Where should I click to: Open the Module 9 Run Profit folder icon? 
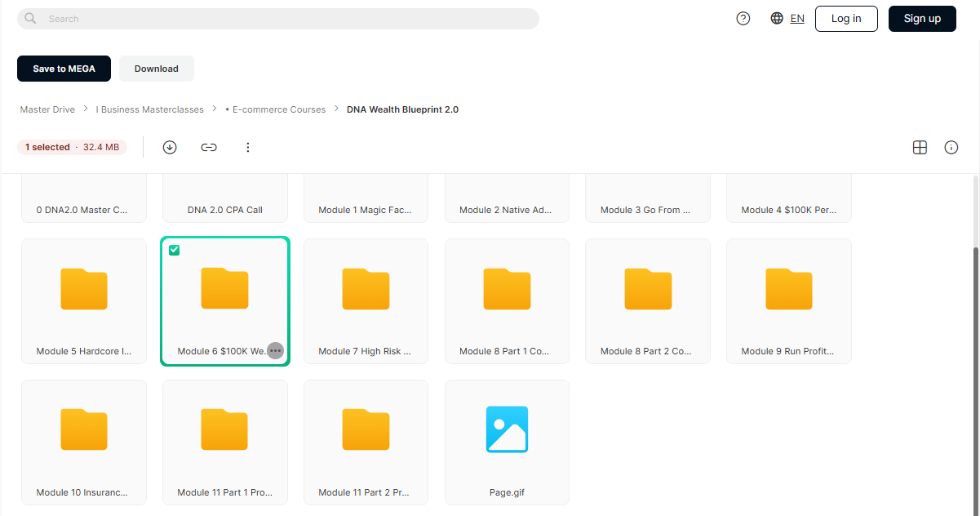[789, 289]
